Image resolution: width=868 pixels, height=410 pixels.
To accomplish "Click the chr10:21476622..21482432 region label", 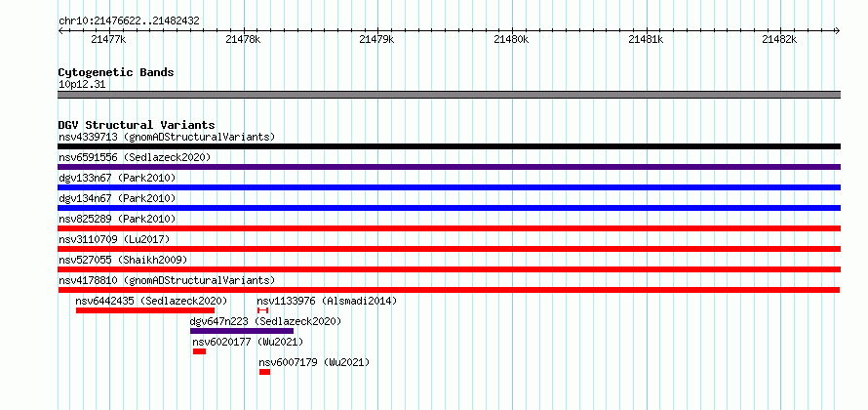I will coord(129,21).
